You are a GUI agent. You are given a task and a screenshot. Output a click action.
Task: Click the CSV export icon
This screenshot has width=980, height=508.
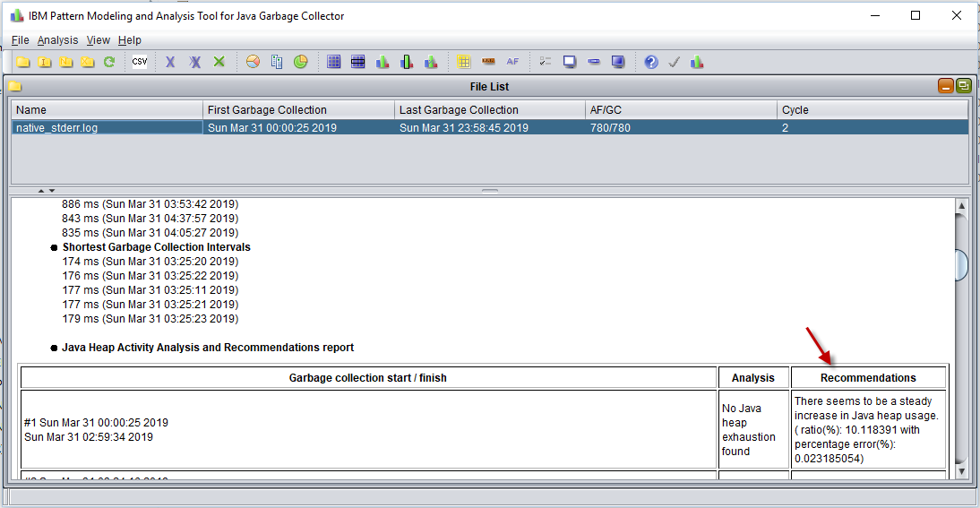tap(140, 62)
